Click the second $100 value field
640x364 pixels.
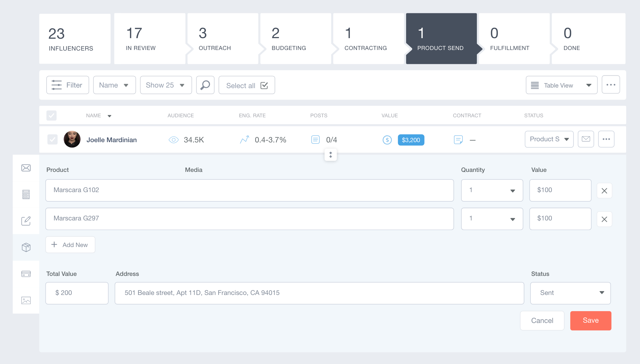(x=560, y=219)
